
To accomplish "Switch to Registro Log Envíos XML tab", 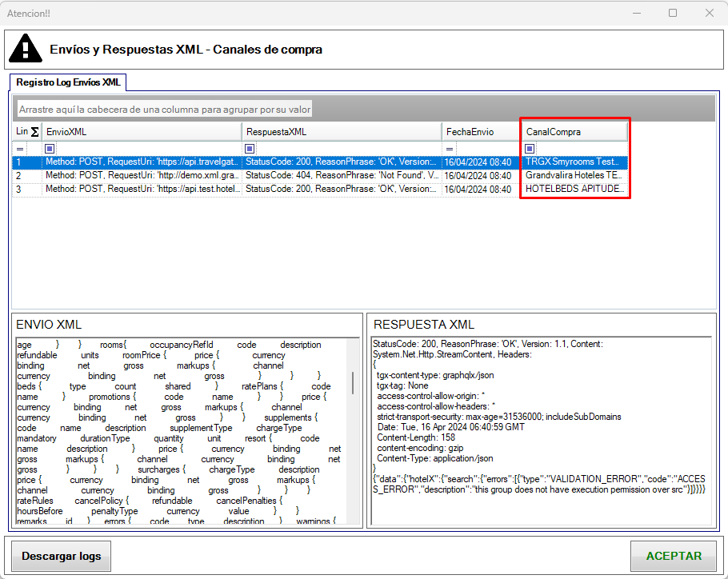I will [x=68, y=82].
